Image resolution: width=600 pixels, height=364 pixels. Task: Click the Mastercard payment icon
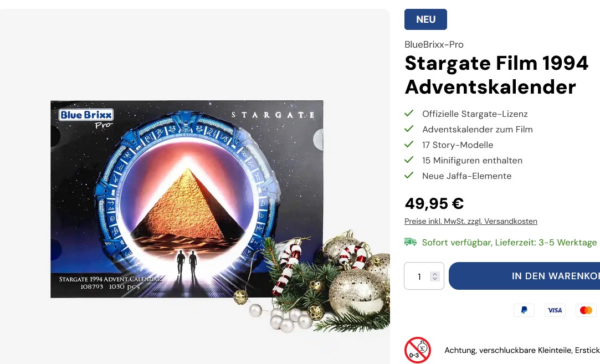586,310
